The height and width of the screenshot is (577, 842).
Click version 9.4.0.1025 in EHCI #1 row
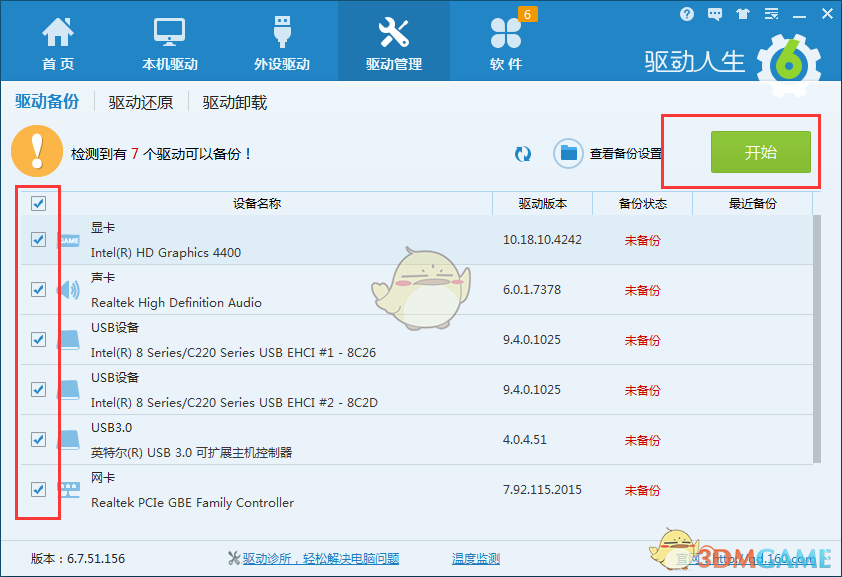pyautogui.click(x=532, y=339)
